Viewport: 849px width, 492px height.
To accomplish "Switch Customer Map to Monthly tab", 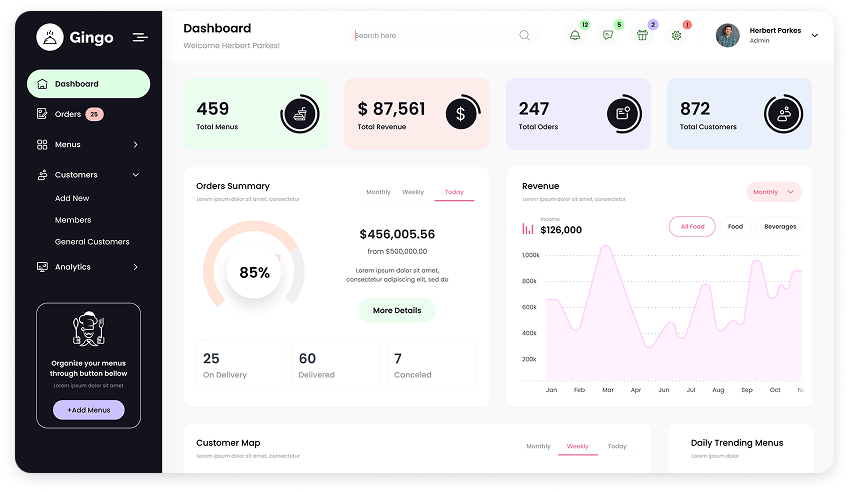I will [538, 447].
